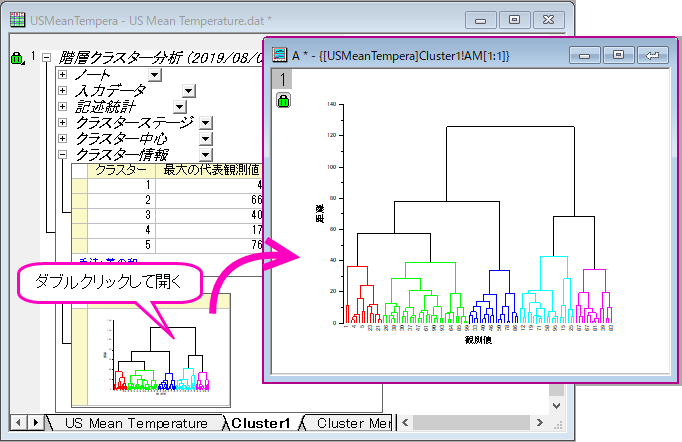Open the dropdown arrow next to クラスター中心
682x442 pixels.
(x=206, y=139)
